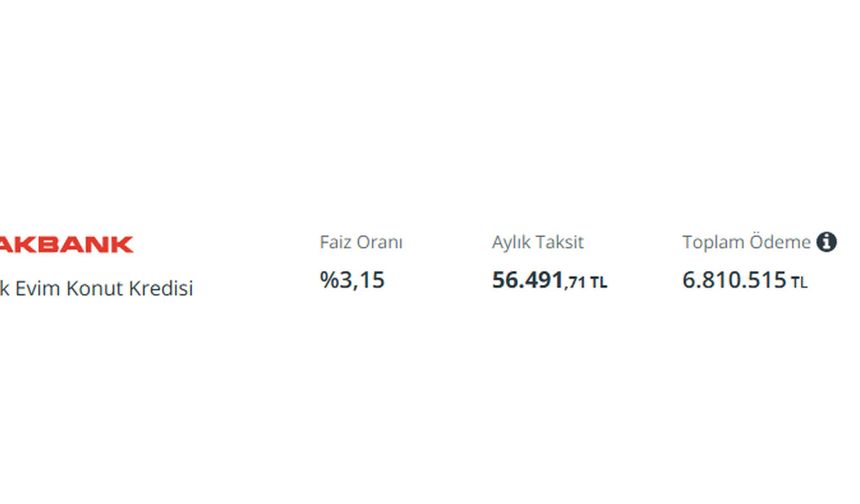This screenshot has width=860, height=504.
Task: Click the 56.491 monthly installment amount
Action: click(528, 280)
